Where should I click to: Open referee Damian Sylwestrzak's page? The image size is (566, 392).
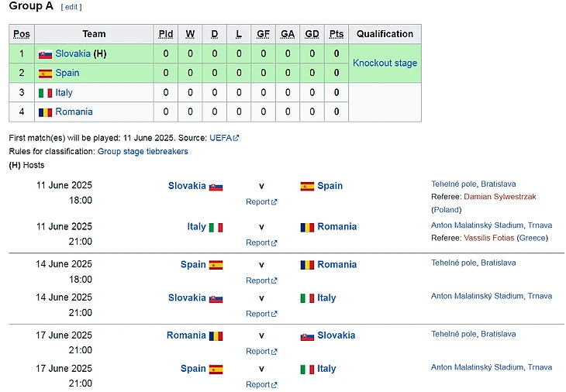499,197
